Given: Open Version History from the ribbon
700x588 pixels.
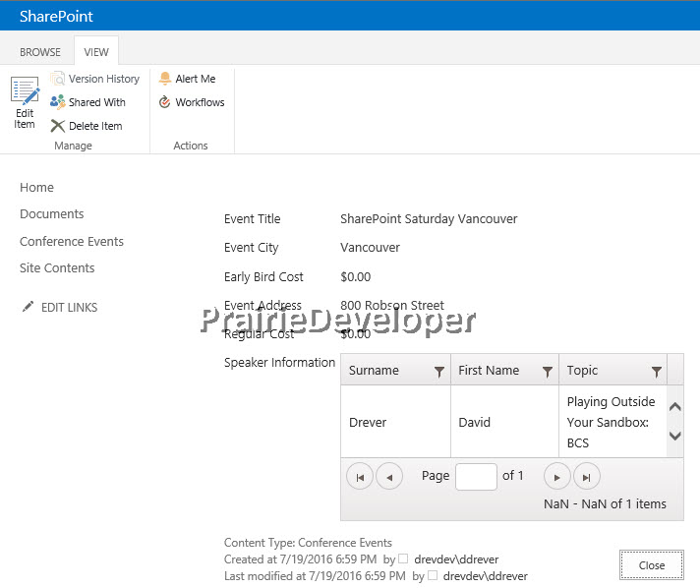Looking at the screenshot, I should point(95,79).
